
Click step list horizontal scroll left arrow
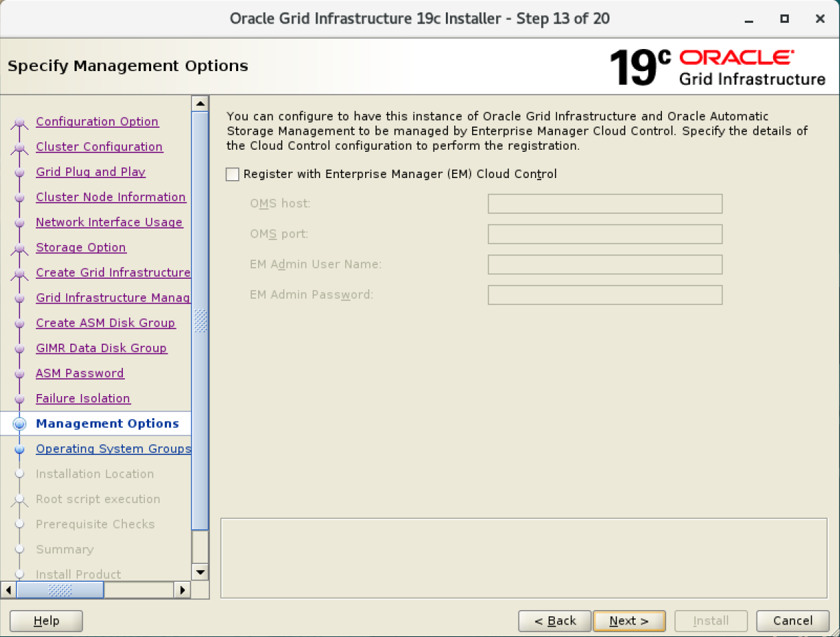coord(8,590)
